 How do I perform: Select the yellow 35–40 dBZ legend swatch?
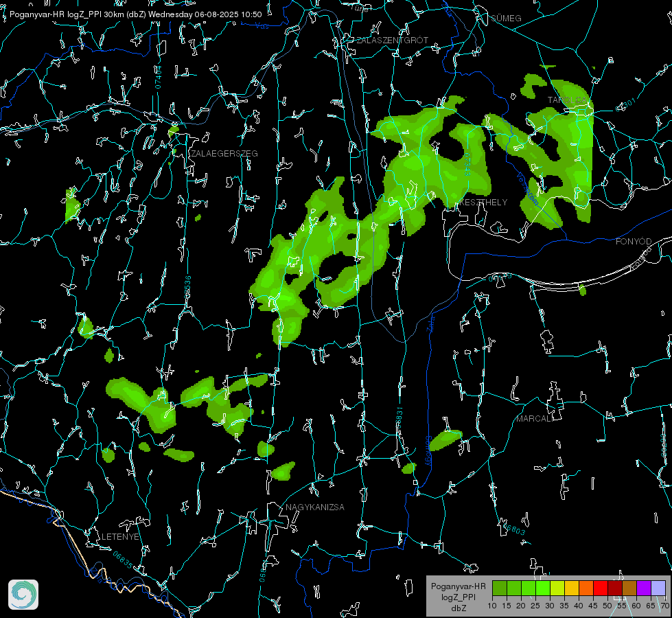tap(572, 588)
